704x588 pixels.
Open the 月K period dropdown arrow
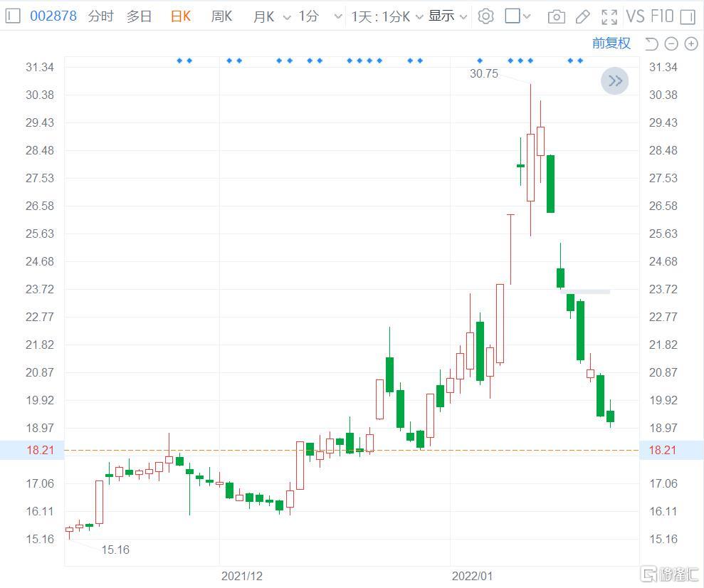(x=286, y=18)
